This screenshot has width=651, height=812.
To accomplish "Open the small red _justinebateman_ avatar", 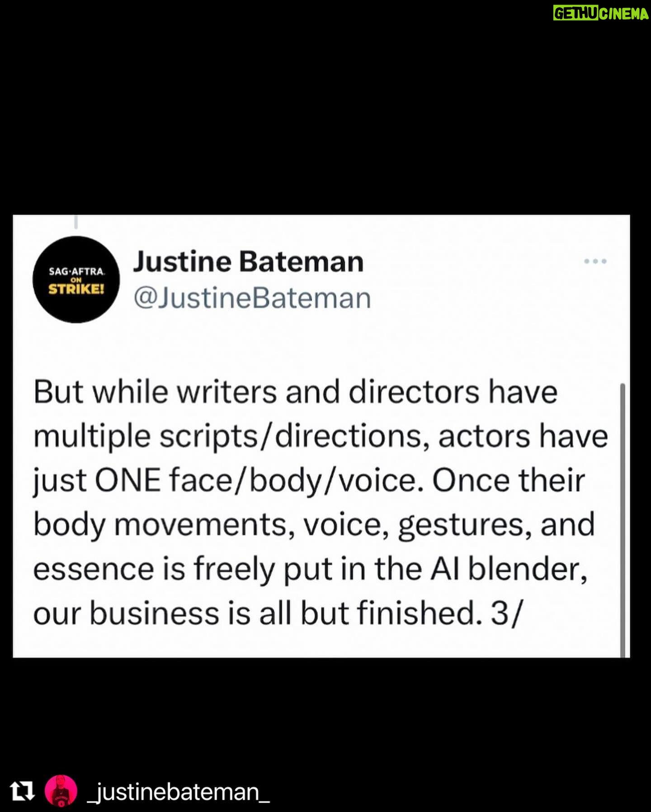I will pyautogui.click(x=61, y=791).
